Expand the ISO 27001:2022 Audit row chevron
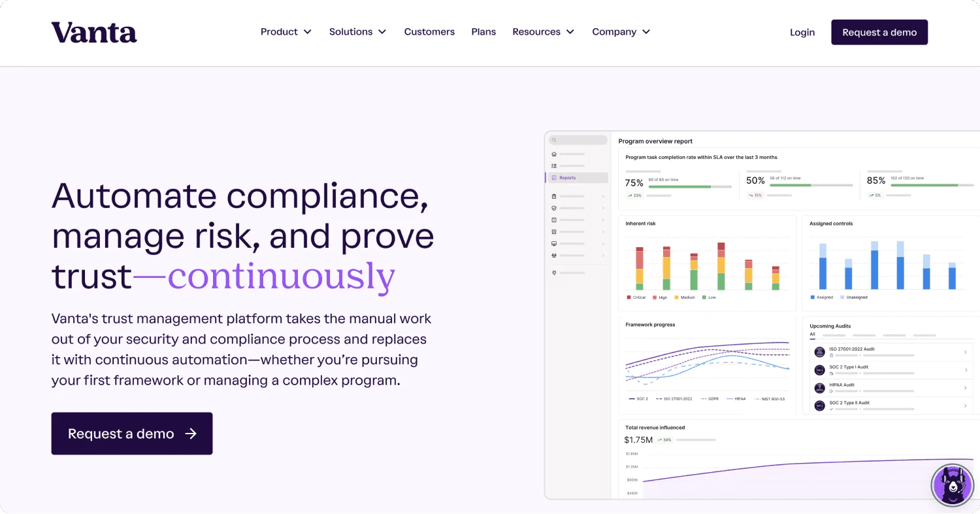The image size is (980, 514). point(965,352)
